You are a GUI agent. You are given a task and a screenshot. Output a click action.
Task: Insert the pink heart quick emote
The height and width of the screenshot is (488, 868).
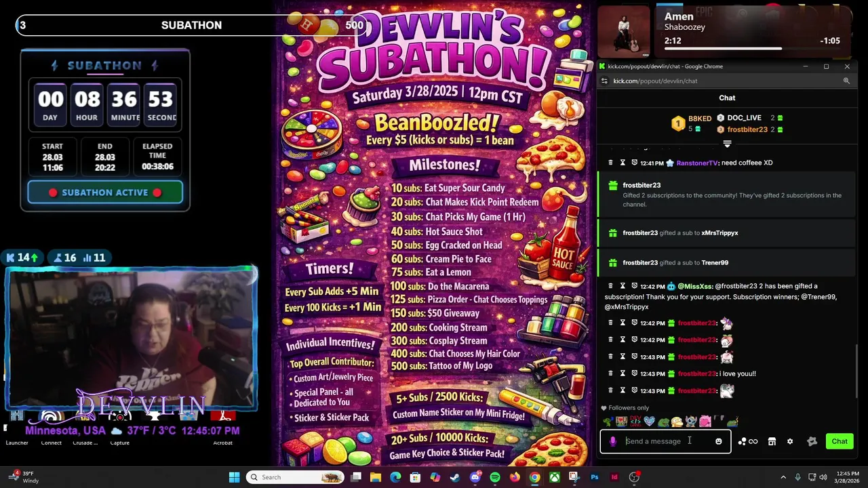pyautogui.click(x=705, y=422)
